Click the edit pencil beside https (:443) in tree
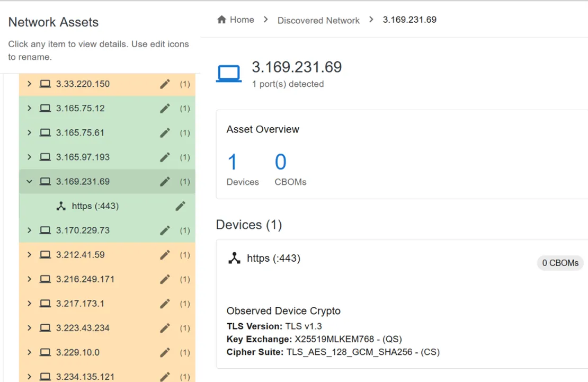 click(x=180, y=206)
